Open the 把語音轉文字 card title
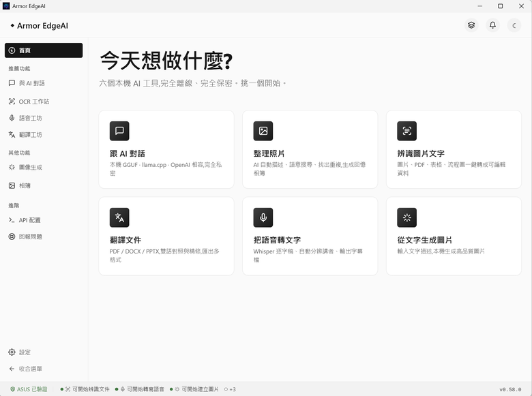The image size is (532, 396). [x=277, y=240]
